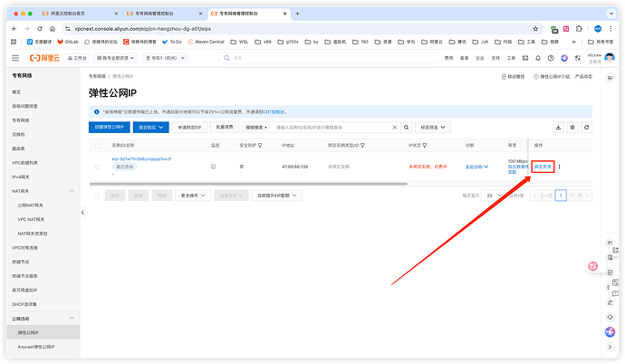Viewport: 625px width, 364px height.
Task: Click the 绑定资源 link
Action: point(543,167)
